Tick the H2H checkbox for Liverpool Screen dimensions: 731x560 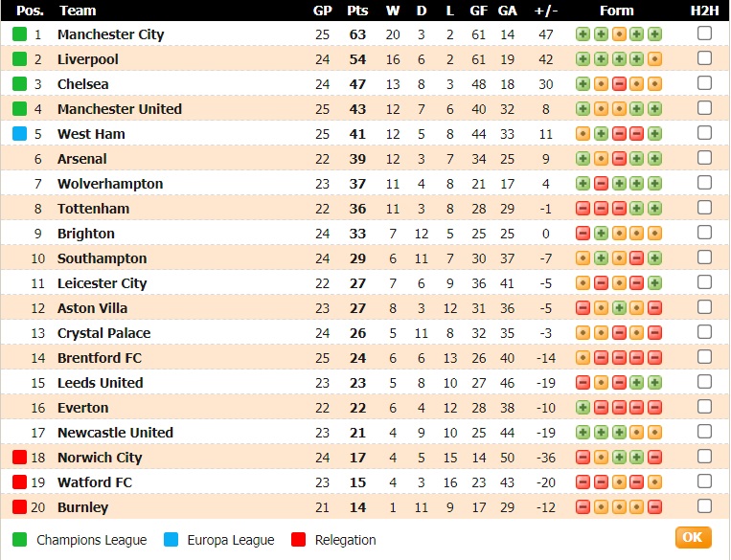coord(704,58)
